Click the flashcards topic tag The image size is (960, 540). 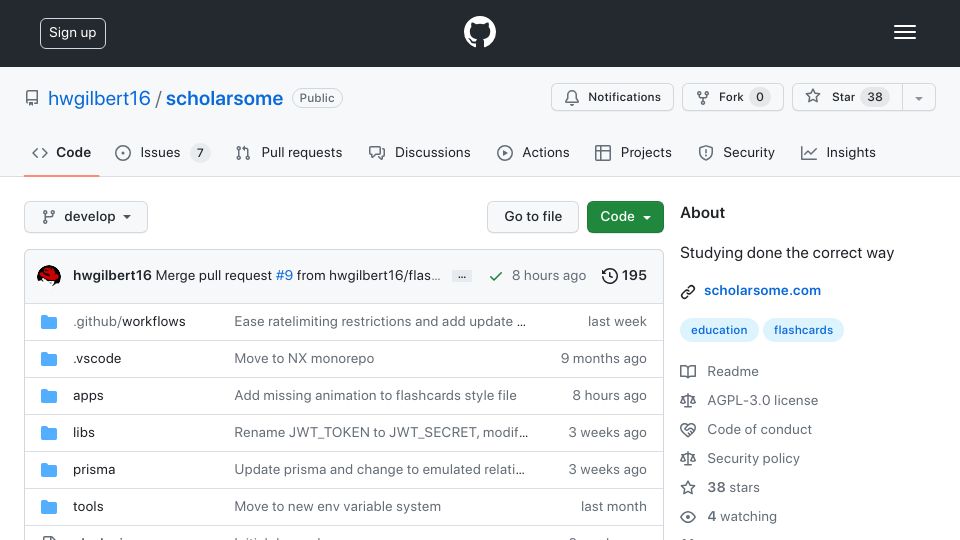[x=803, y=330]
